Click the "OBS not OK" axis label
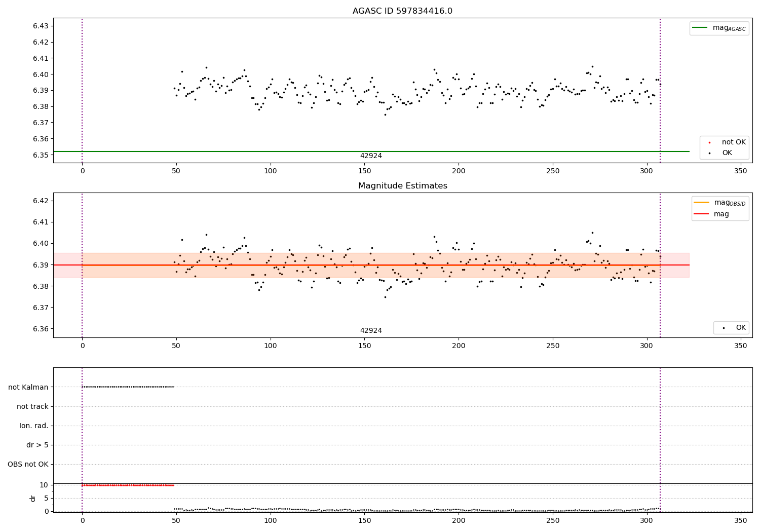This screenshot has height=532, width=760. coord(28,464)
